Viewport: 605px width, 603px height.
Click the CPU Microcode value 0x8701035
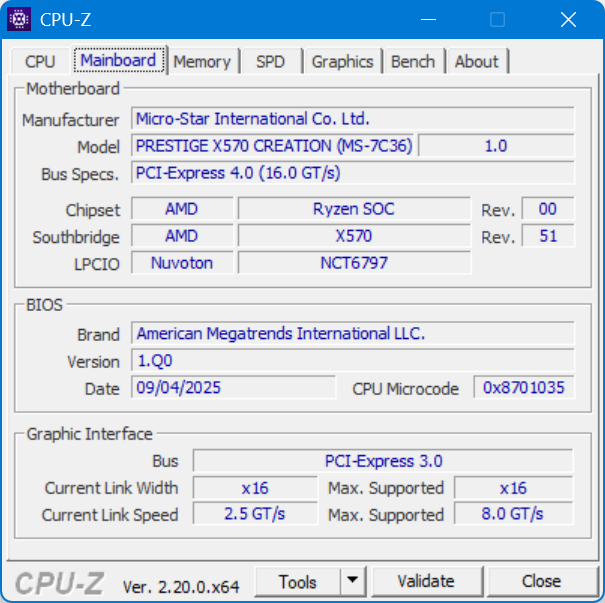point(524,388)
